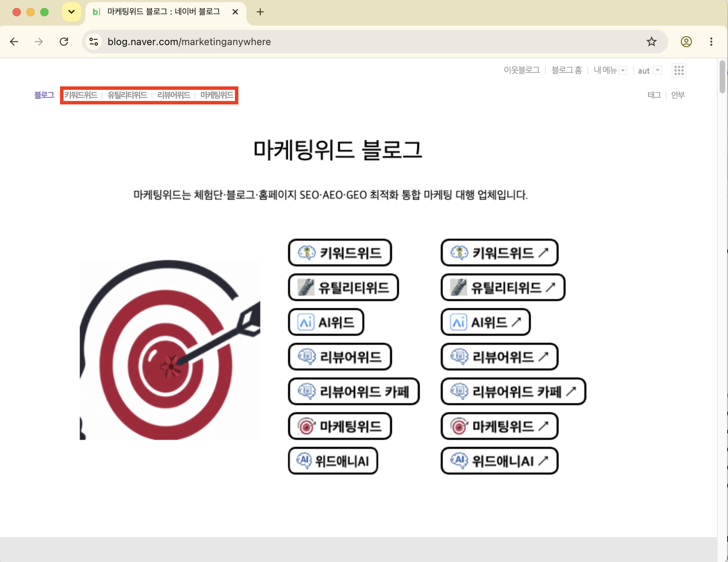Image resolution: width=728 pixels, height=562 pixels.
Task: Click the 리뷰어위드 카페 button without arrow
Action: (x=354, y=391)
